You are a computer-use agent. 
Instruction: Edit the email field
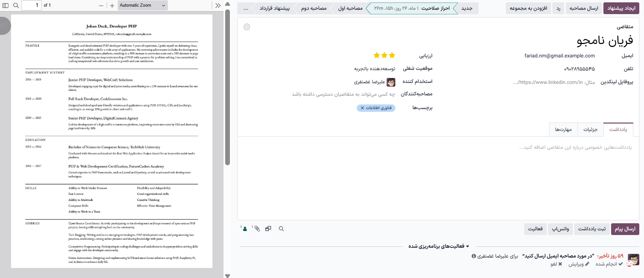(560, 56)
